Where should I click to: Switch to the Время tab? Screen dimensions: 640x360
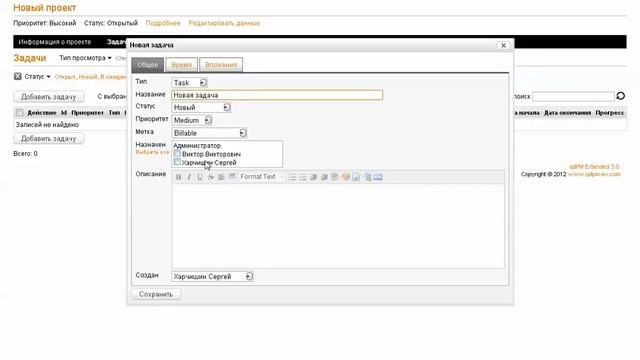click(x=182, y=65)
